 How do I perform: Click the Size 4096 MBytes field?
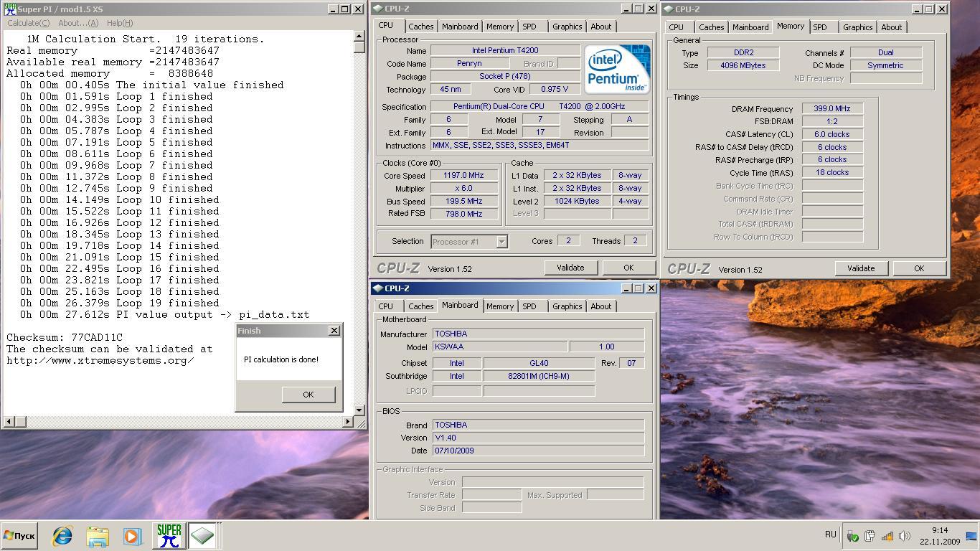click(743, 65)
